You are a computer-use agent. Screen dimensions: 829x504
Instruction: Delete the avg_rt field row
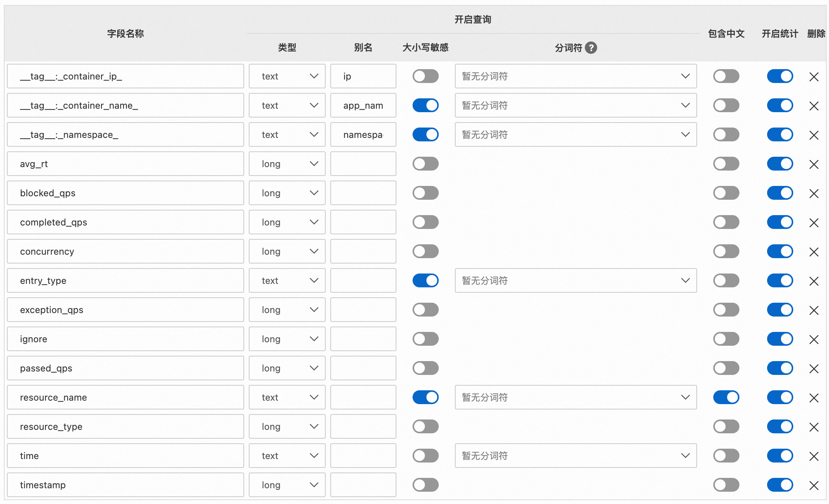click(814, 164)
